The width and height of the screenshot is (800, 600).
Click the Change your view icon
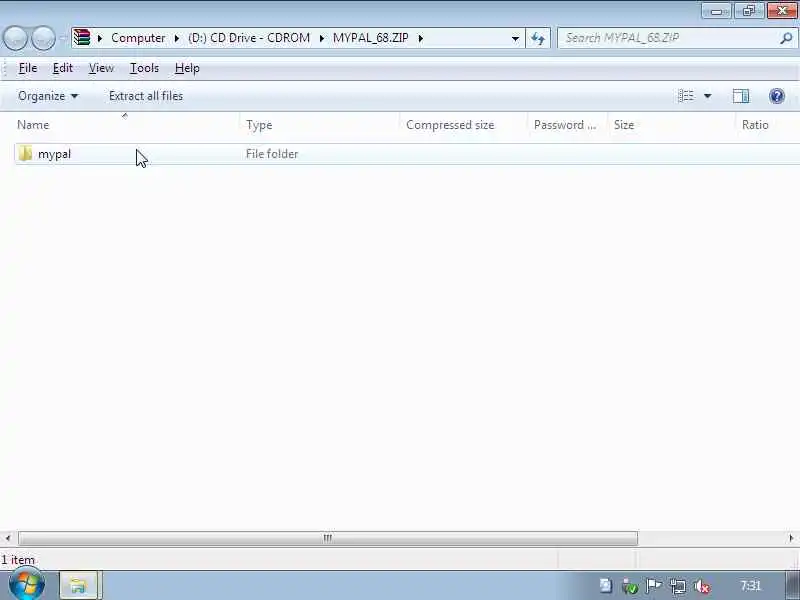(686, 96)
